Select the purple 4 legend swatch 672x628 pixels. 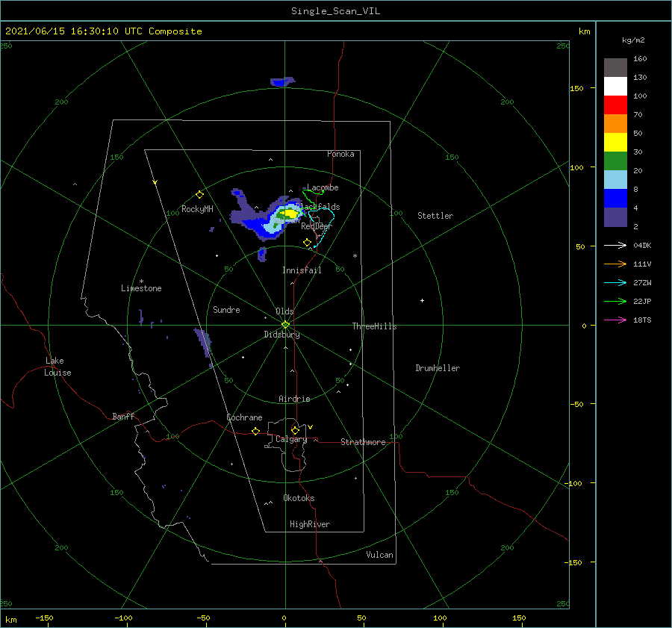[615, 217]
